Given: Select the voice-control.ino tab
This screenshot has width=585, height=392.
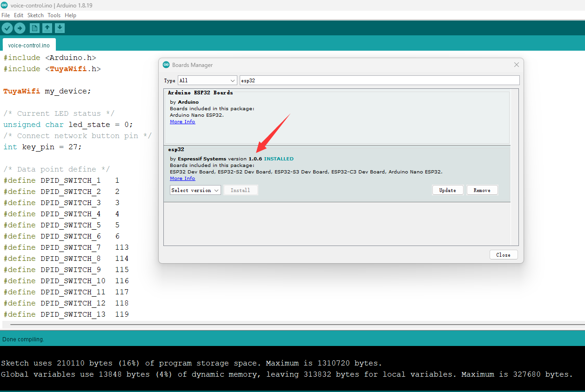Looking at the screenshot, I should (29, 46).
